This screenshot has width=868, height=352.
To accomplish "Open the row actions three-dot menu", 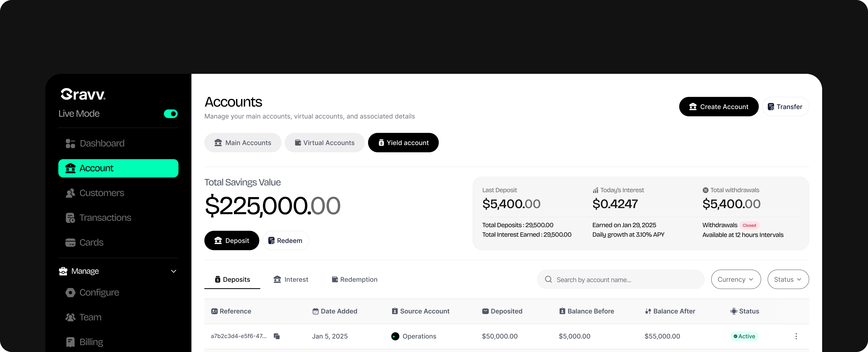I will pos(796,336).
